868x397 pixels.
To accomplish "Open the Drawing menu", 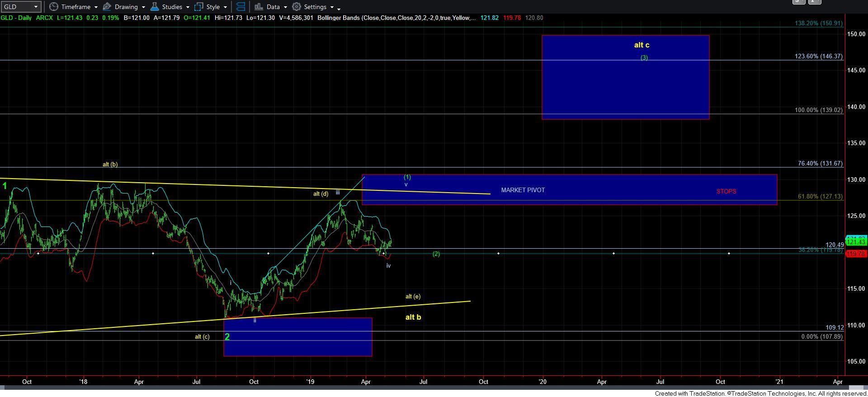I will [126, 7].
